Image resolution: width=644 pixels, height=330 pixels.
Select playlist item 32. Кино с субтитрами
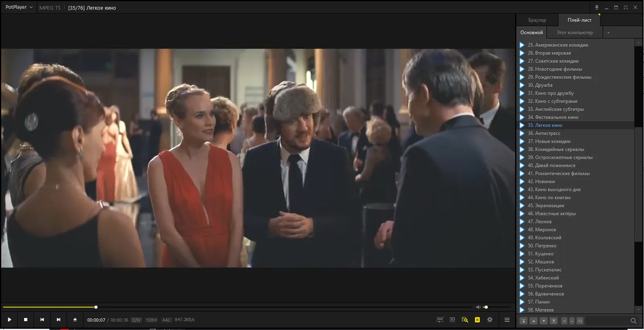pyautogui.click(x=576, y=101)
